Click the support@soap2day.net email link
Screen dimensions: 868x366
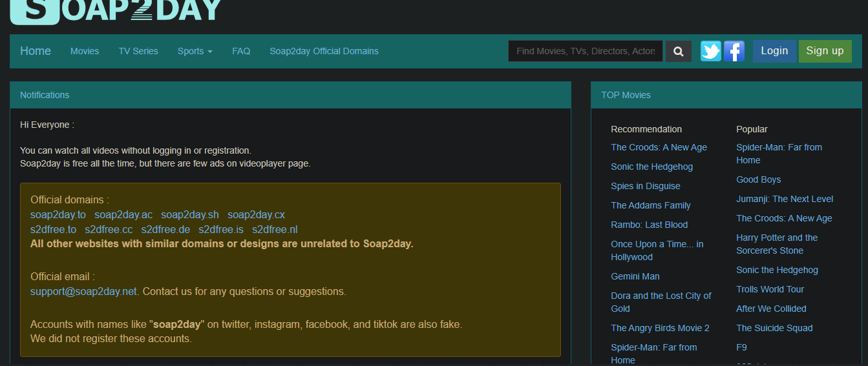[x=83, y=292]
